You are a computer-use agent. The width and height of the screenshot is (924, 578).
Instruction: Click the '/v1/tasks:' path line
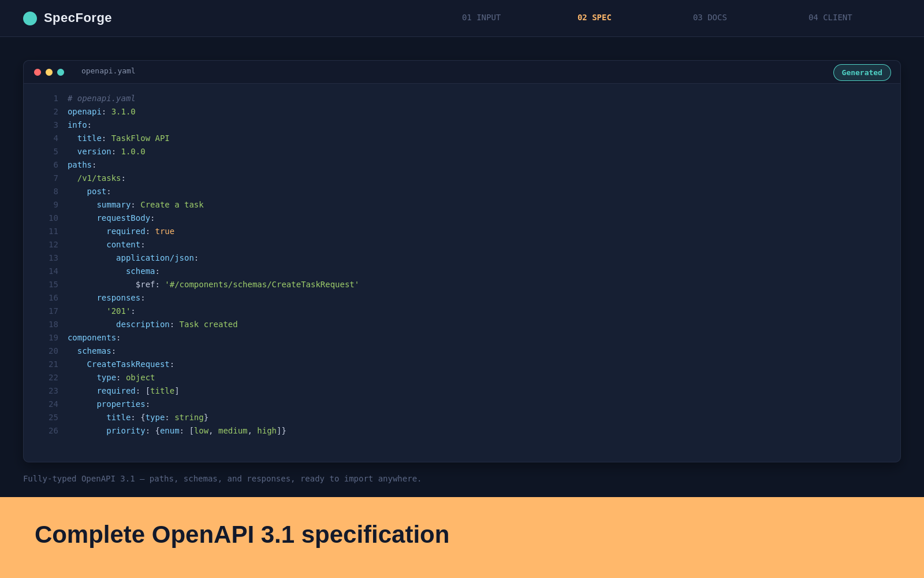(x=101, y=178)
